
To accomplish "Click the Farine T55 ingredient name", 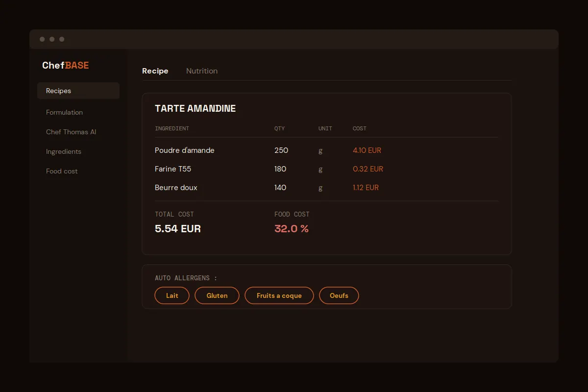I will click(x=173, y=169).
